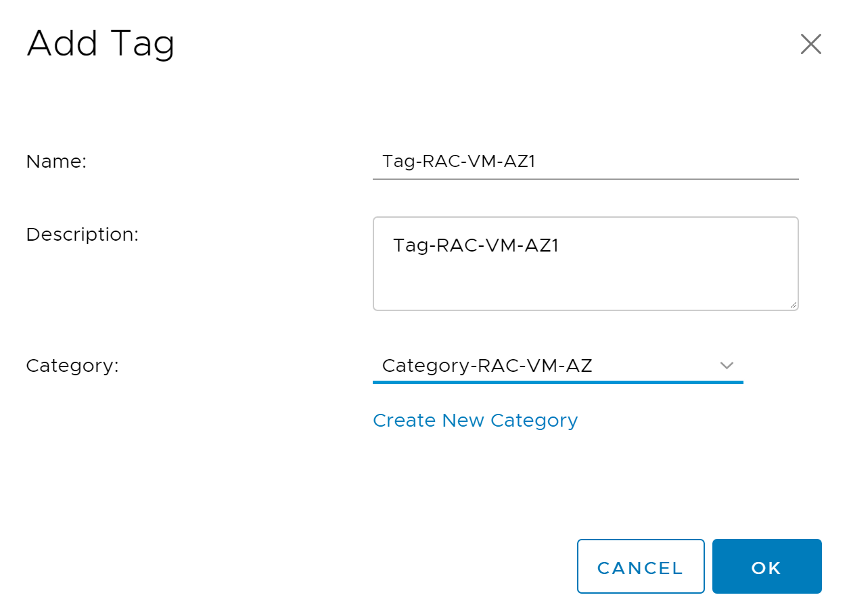Click the Name: label
Viewport: 849px width, 616px height.
tap(56, 162)
